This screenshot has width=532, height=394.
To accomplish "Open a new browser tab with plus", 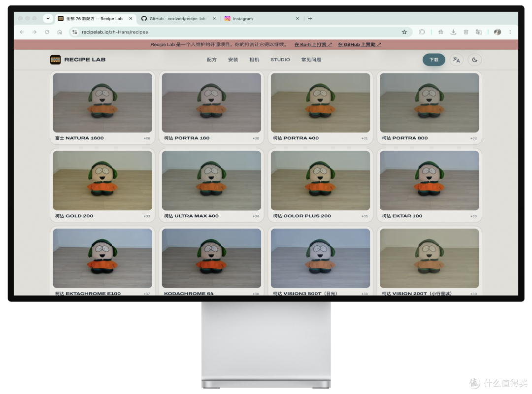I will pos(310,19).
